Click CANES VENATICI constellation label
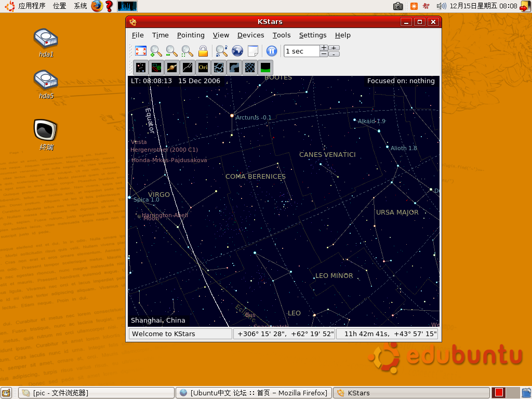Viewport: 532px width, 399px height. coord(327,155)
